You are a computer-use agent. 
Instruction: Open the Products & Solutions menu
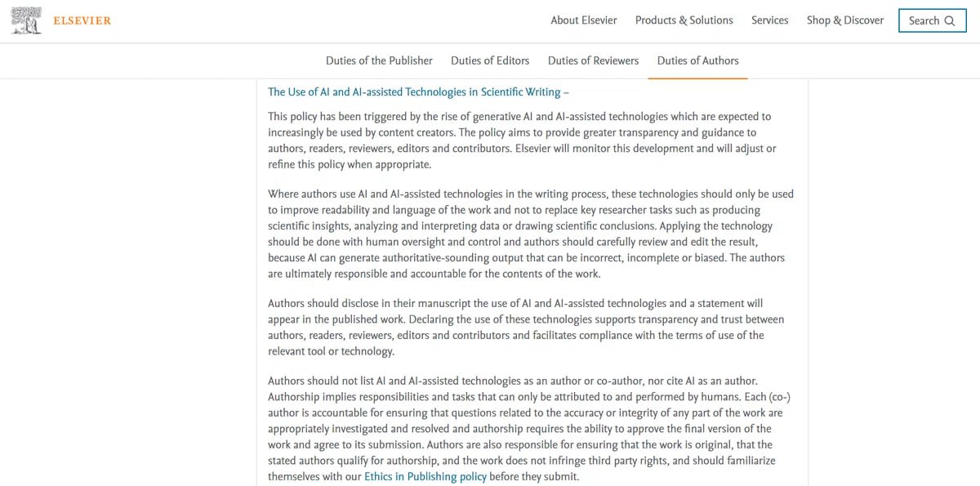point(684,20)
